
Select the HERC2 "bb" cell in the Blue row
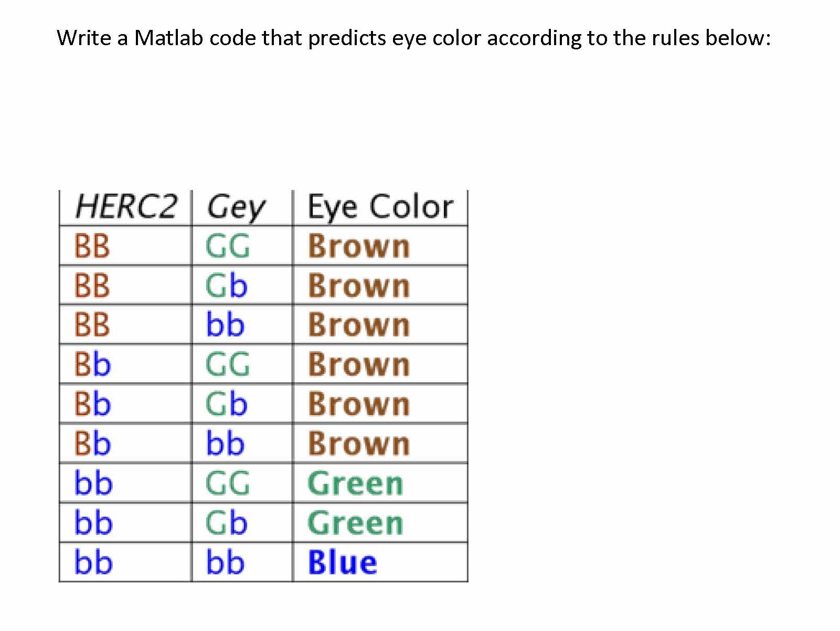coord(93,562)
